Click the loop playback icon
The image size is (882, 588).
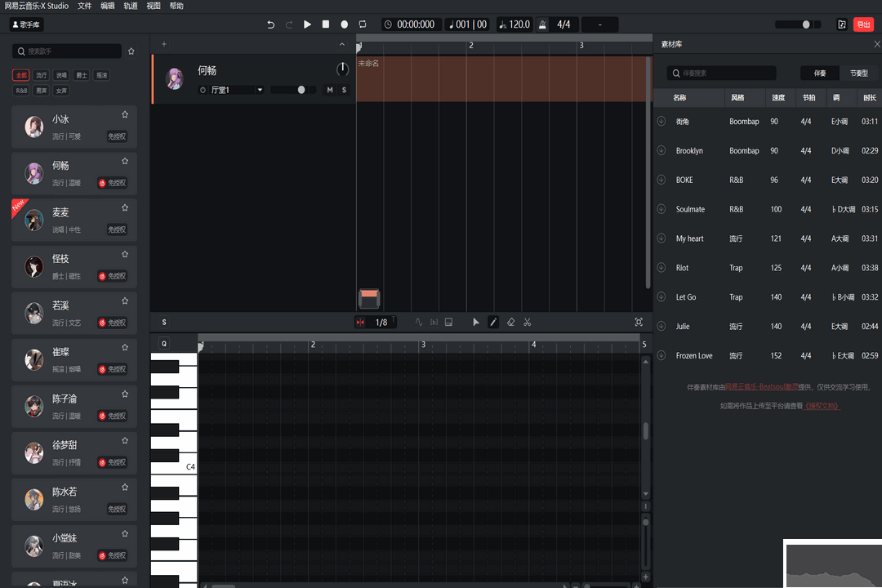coord(362,24)
